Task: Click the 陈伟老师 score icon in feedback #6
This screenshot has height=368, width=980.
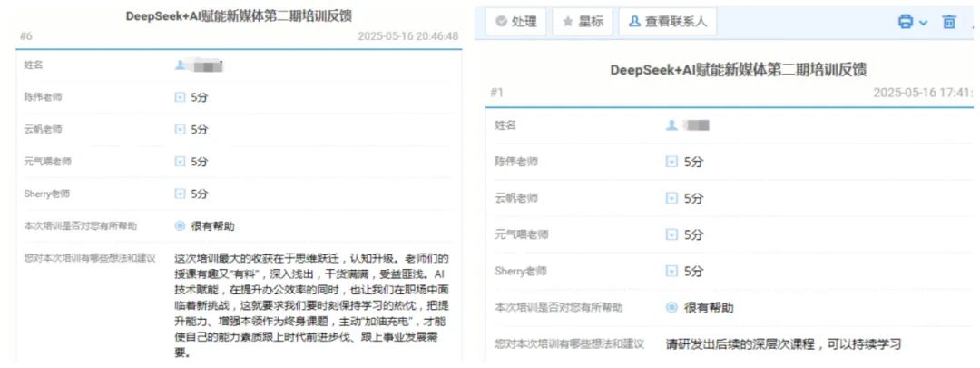Action: (x=180, y=97)
